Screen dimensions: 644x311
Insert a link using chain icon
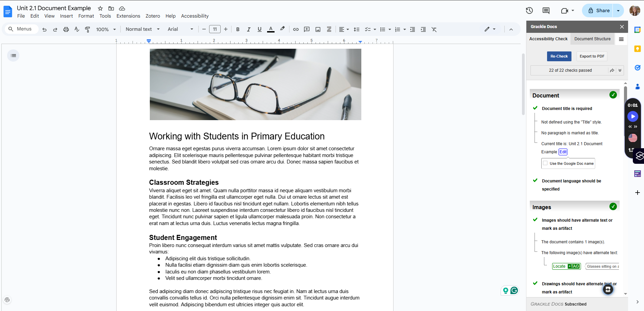tap(296, 29)
